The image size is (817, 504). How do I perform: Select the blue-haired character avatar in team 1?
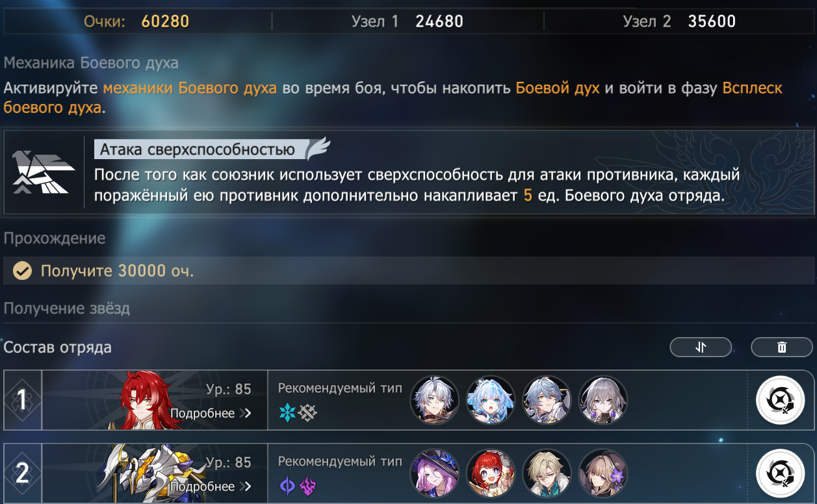pos(491,401)
